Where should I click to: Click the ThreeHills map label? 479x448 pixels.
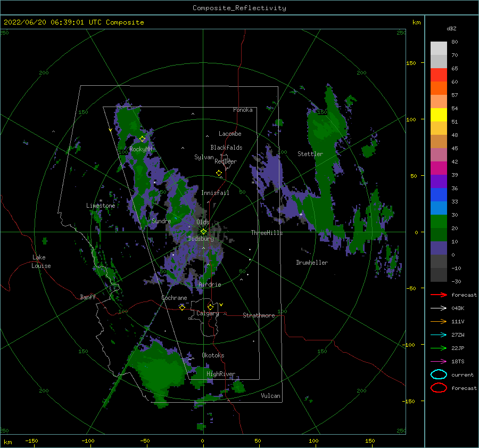[x=267, y=233]
